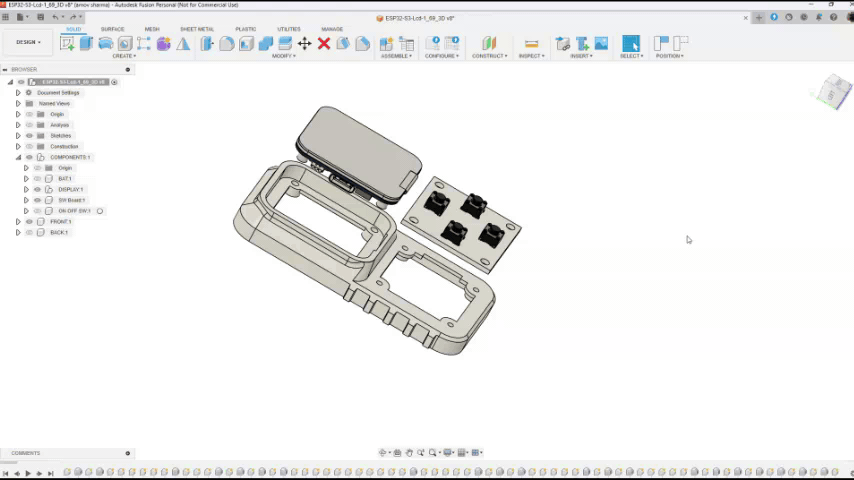Activate root component radio button

[x=114, y=82]
